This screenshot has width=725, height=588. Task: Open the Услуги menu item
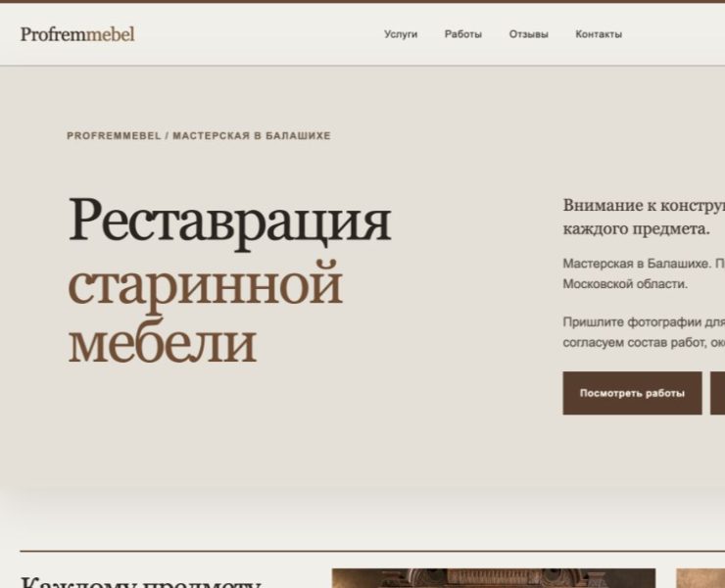pos(401,34)
